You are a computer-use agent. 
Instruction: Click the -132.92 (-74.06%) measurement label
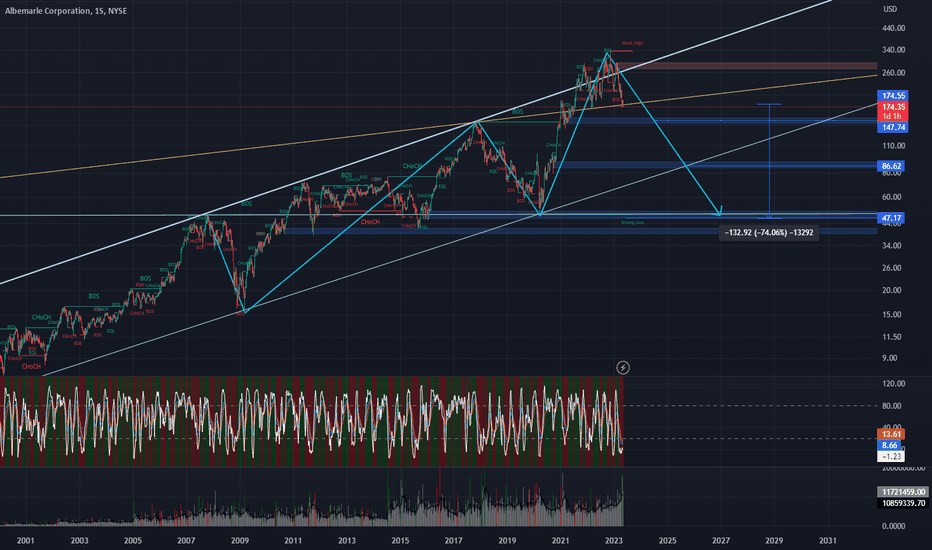click(x=769, y=232)
